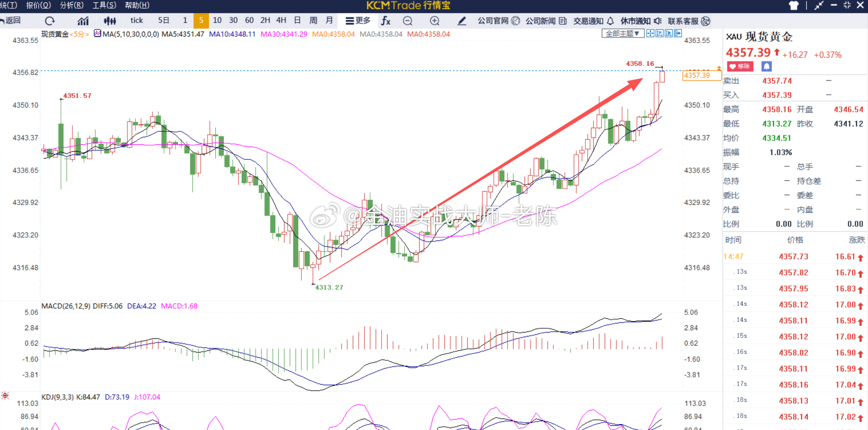868x430 pixels.
Task: Open the fx indicator formula tool
Action: (x=386, y=21)
